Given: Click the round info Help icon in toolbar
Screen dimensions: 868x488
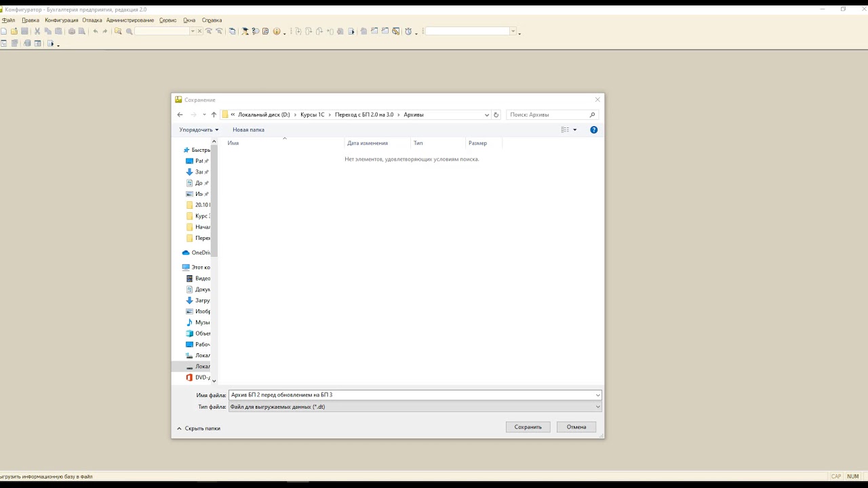Looking at the screenshot, I should tap(277, 31).
